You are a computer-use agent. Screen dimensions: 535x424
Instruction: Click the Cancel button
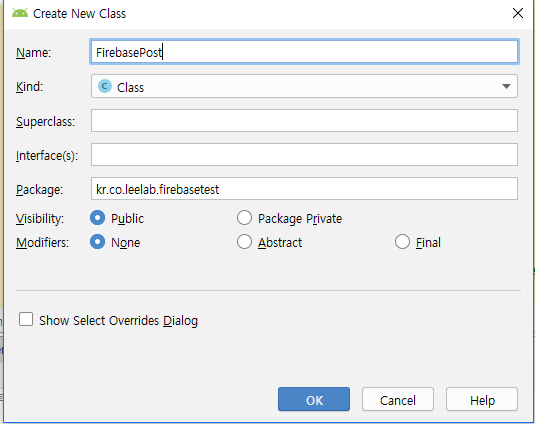(398, 399)
